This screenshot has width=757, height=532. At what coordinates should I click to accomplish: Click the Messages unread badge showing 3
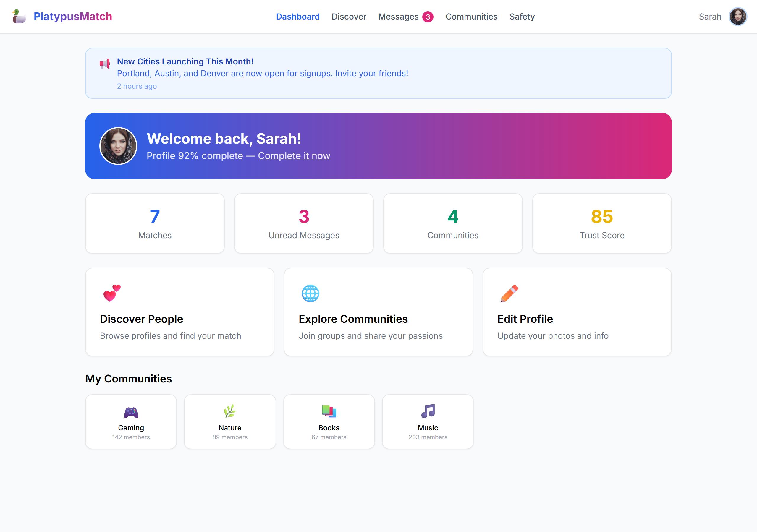click(428, 17)
